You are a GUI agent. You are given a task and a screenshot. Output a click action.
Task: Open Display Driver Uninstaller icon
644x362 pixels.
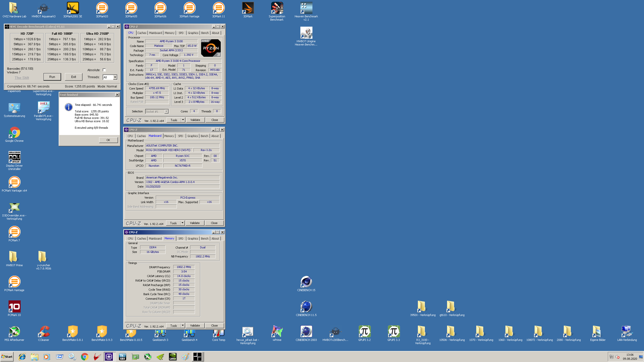(x=14, y=161)
